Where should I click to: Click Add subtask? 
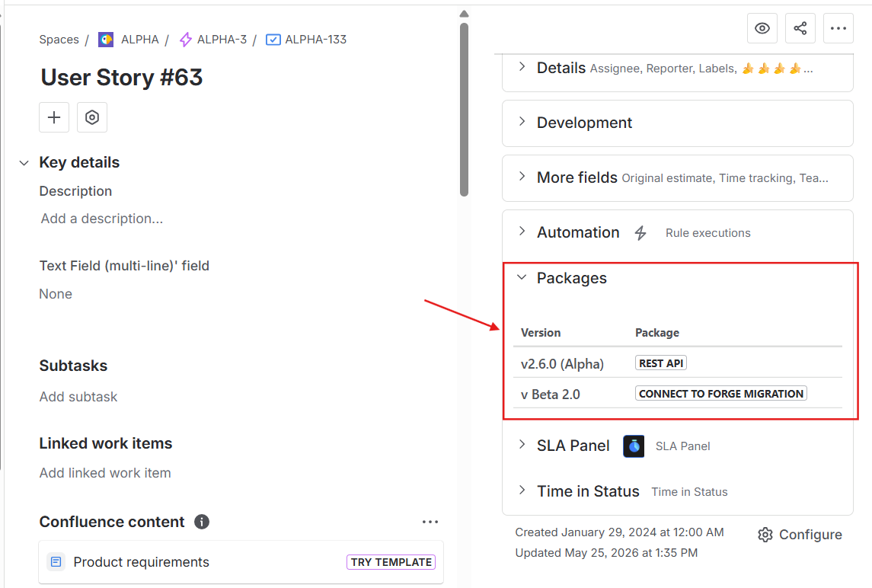[x=78, y=397]
